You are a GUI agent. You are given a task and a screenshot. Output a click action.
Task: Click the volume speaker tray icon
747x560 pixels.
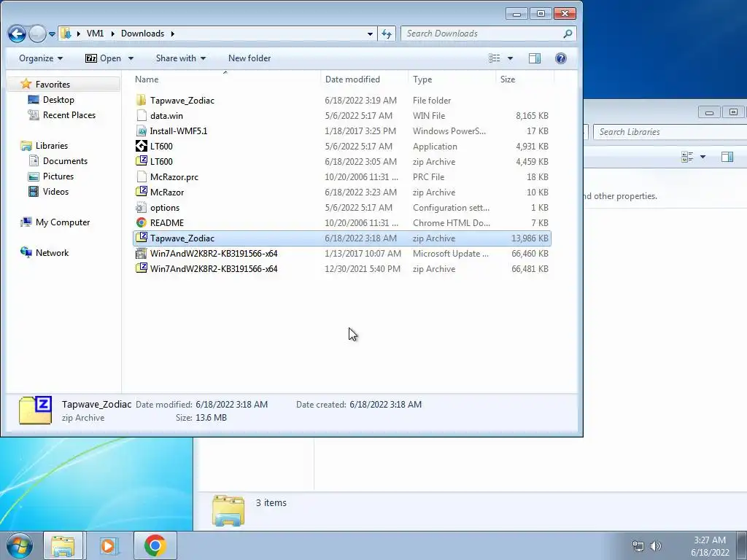[656, 546]
